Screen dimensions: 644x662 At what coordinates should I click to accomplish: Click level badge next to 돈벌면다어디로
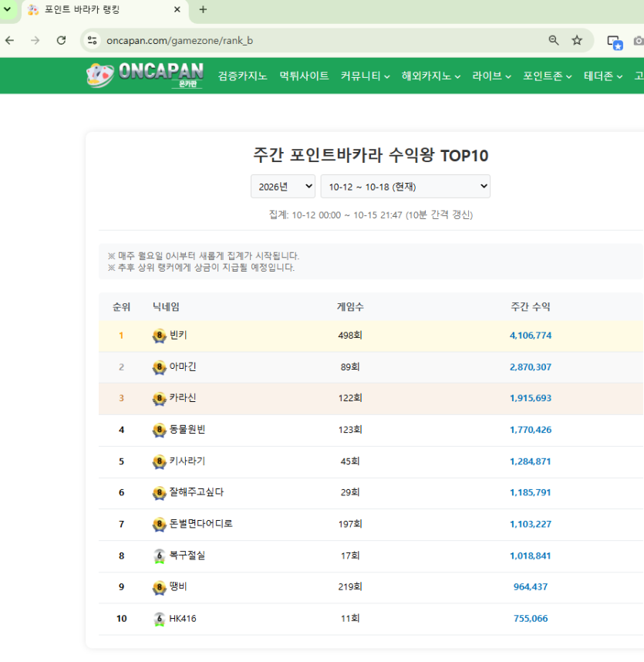(159, 525)
